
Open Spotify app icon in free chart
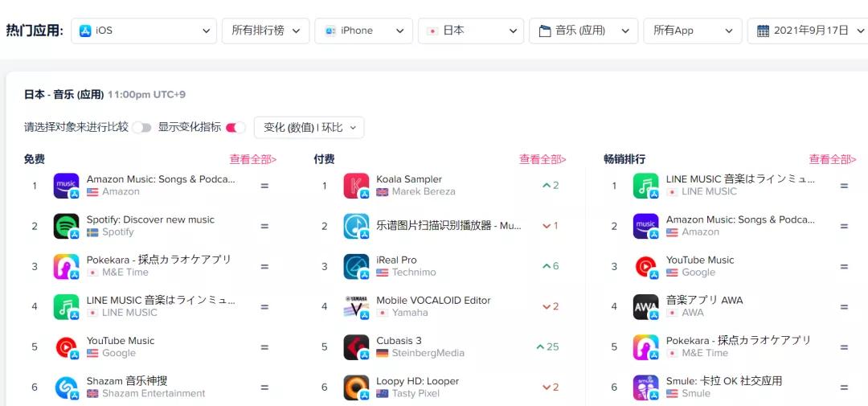(67, 226)
